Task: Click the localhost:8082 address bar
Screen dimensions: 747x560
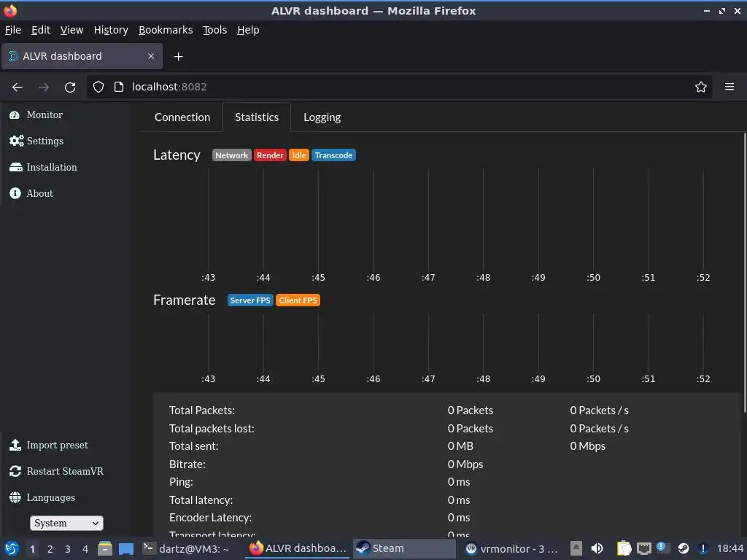Action: pos(399,87)
